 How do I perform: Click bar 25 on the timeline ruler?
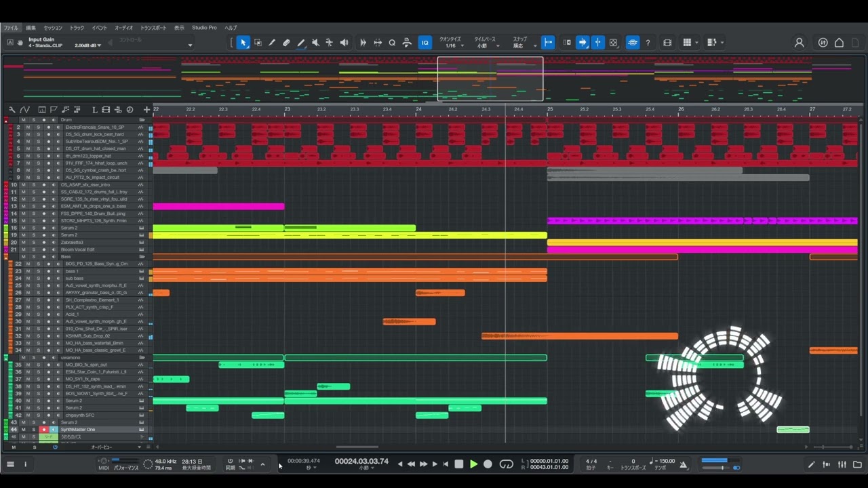550,108
